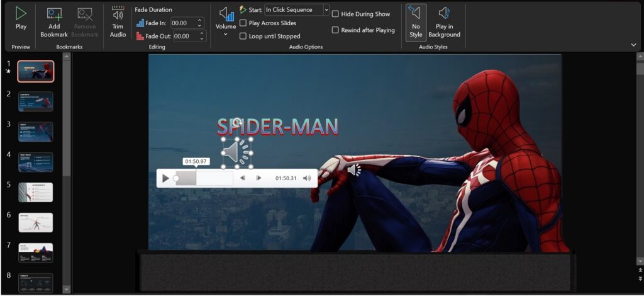Select the small speaker icon near Spider-Man's hand

(354, 170)
